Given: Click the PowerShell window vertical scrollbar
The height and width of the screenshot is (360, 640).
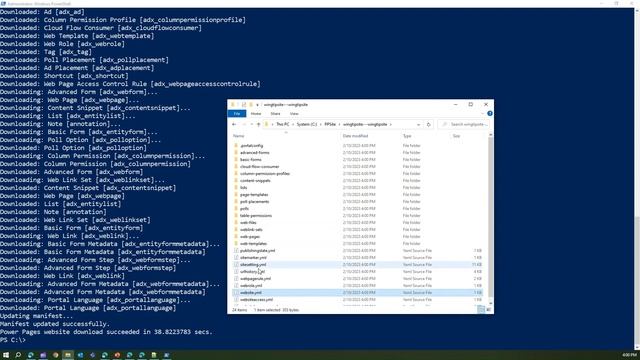Looking at the screenshot, I should tap(637, 282).
